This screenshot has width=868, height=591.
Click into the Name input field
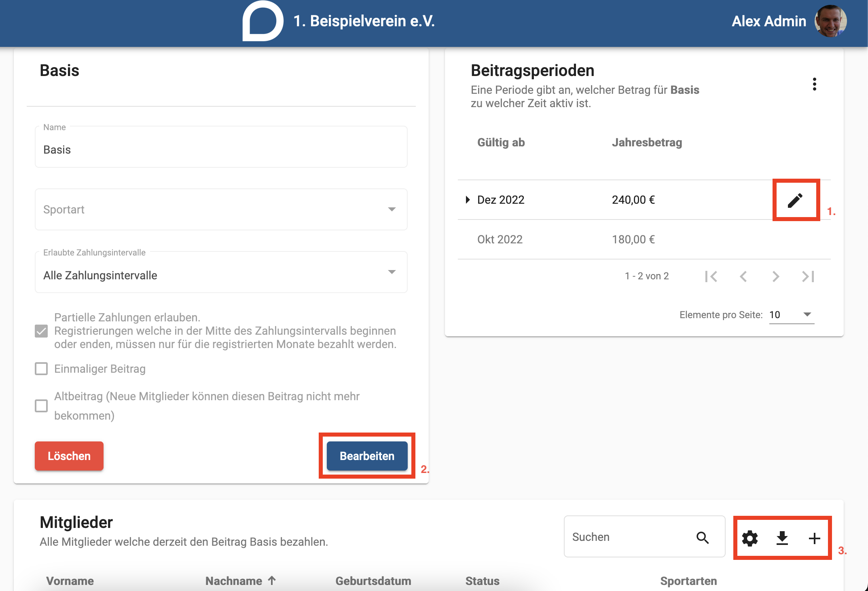[221, 147]
